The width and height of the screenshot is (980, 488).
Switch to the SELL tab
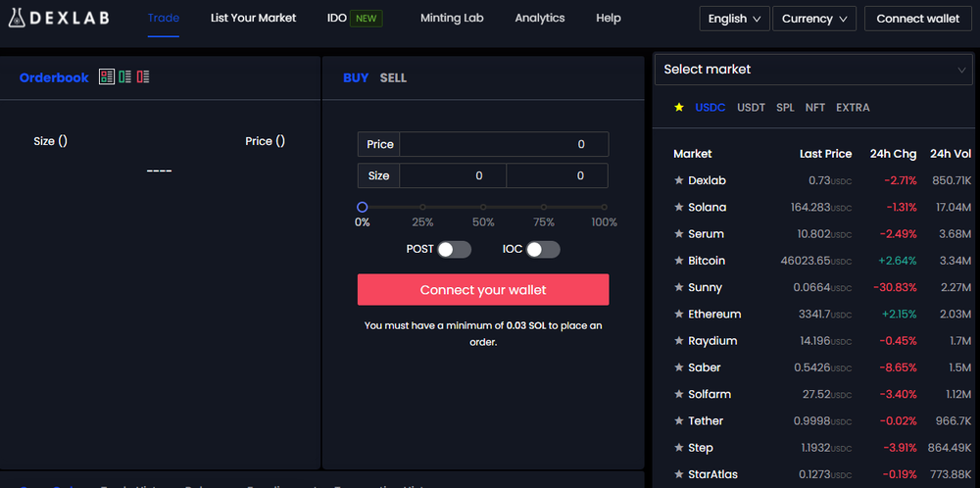393,78
